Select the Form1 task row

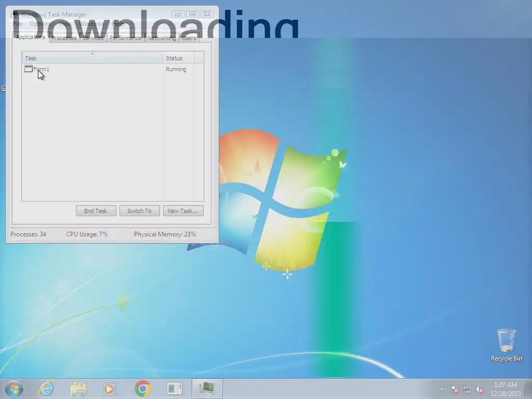[x=113, y=69]
